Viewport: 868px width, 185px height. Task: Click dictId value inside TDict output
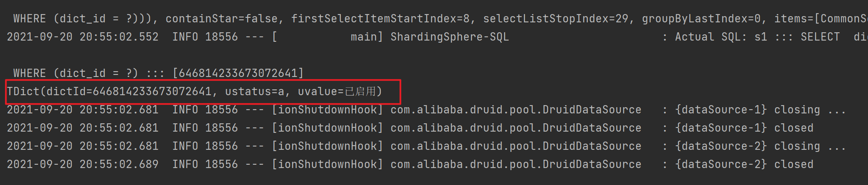152,91
